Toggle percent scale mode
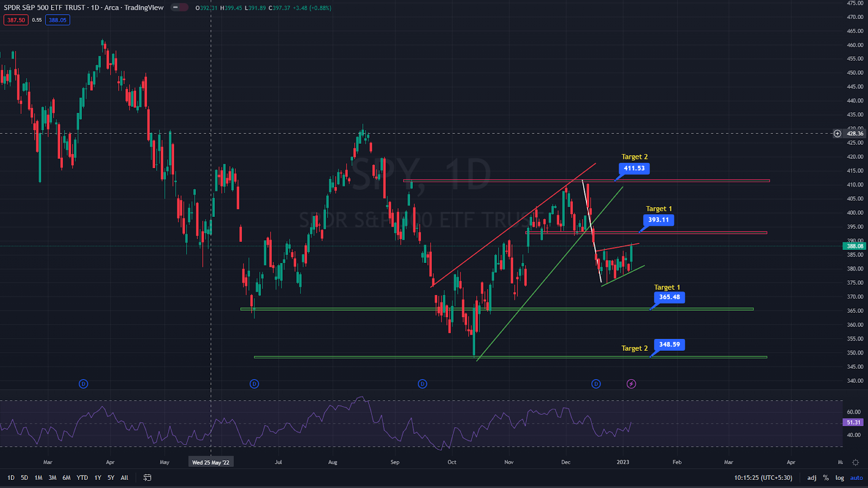Viewport: 868px width, 488px height. tap(826, 478)
